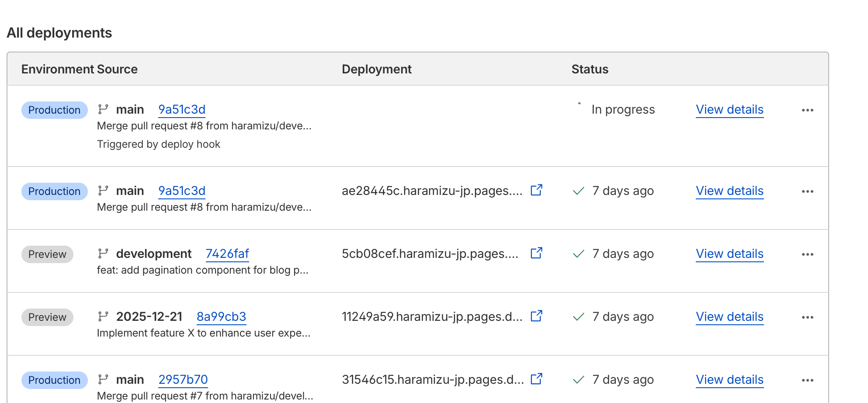Click branch icon beside 2025-12-21 branch
Image resolution: width=868 pixels, height=403 pixels.
(x=103, y=316)
